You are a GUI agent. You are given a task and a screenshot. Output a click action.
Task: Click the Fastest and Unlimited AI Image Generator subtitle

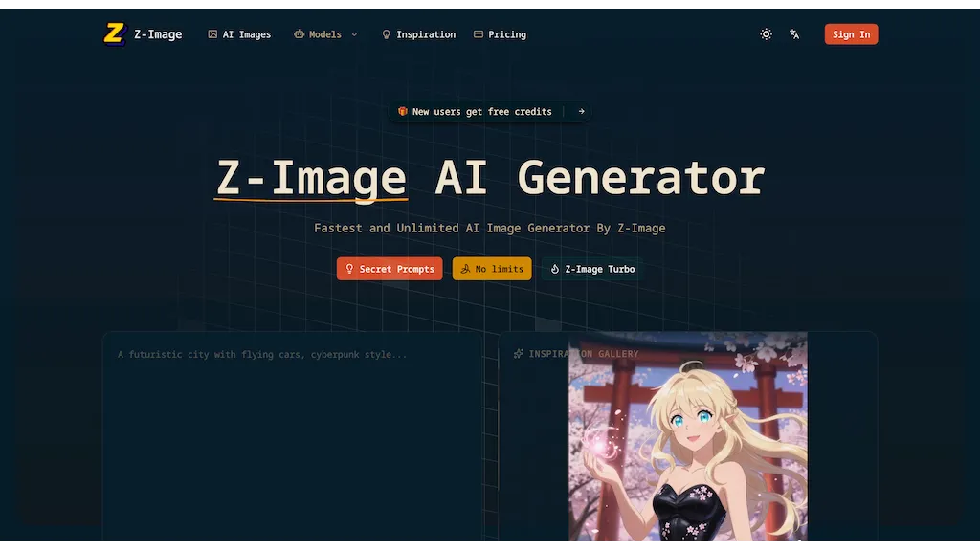point(489,228)
